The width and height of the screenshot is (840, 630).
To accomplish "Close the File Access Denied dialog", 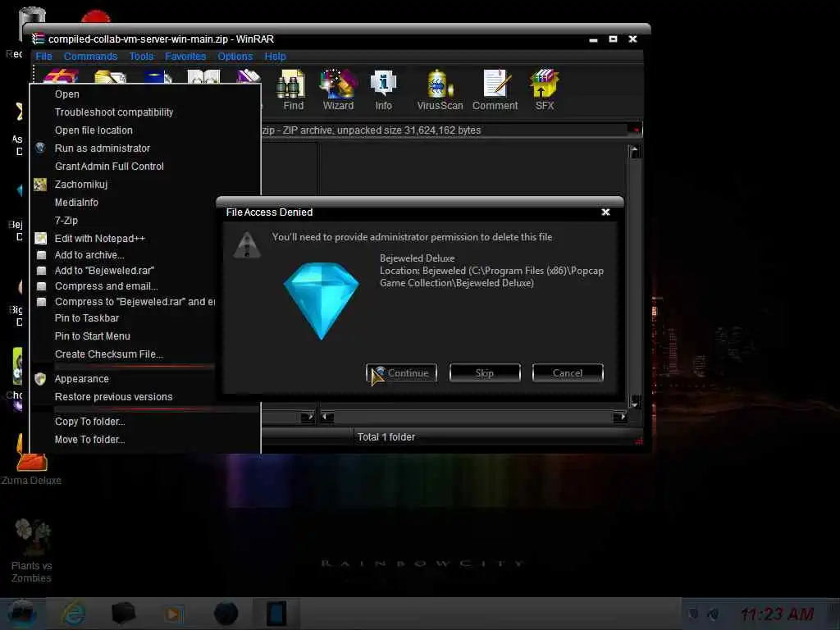I will [x=606, y=212].
